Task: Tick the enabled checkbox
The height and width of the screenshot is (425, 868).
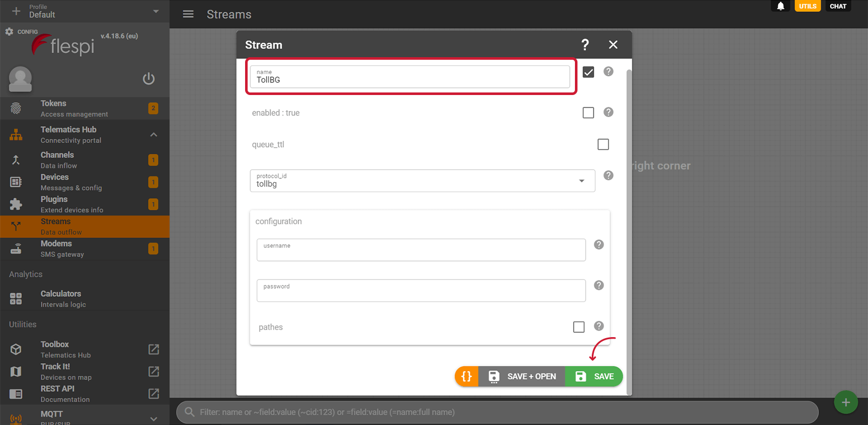Action: (588, 113)
